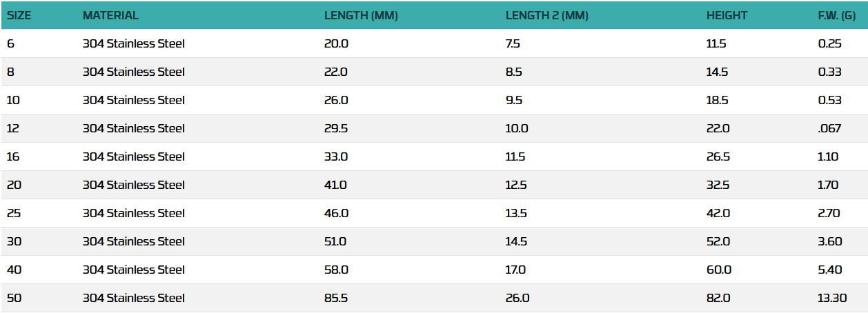
Task: Click the 7.5 Length 2 value
Action: pyautogui.click(x=513, y=44)
